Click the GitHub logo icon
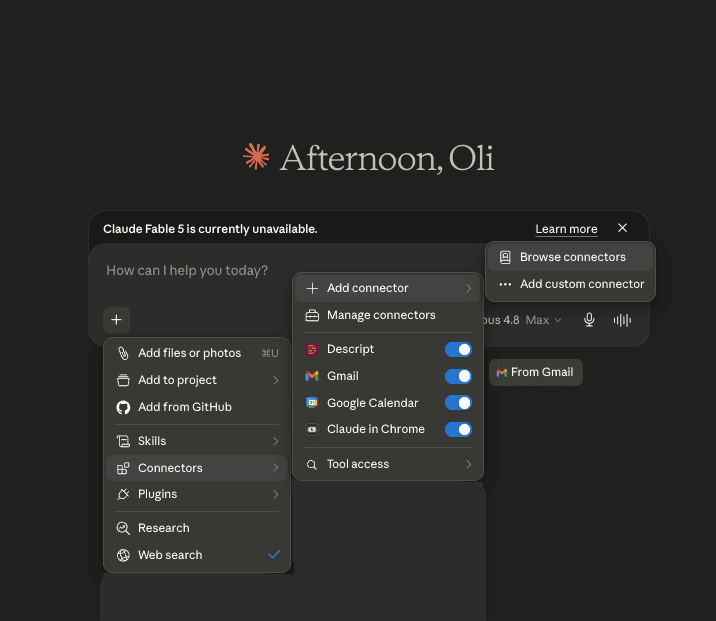This screenshot has height=621, width=716. pos(123,407)
